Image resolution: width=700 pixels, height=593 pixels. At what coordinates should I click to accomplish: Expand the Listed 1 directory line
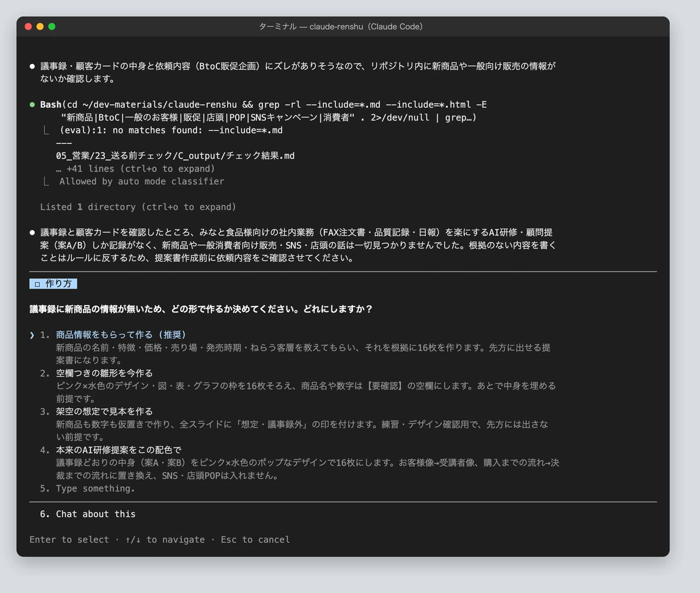coord(138,207)
